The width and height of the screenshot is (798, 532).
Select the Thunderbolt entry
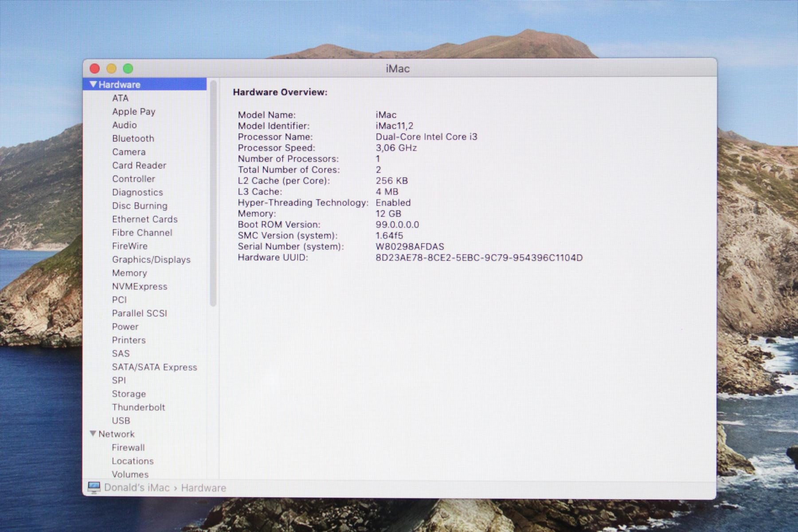pos(138,407)
